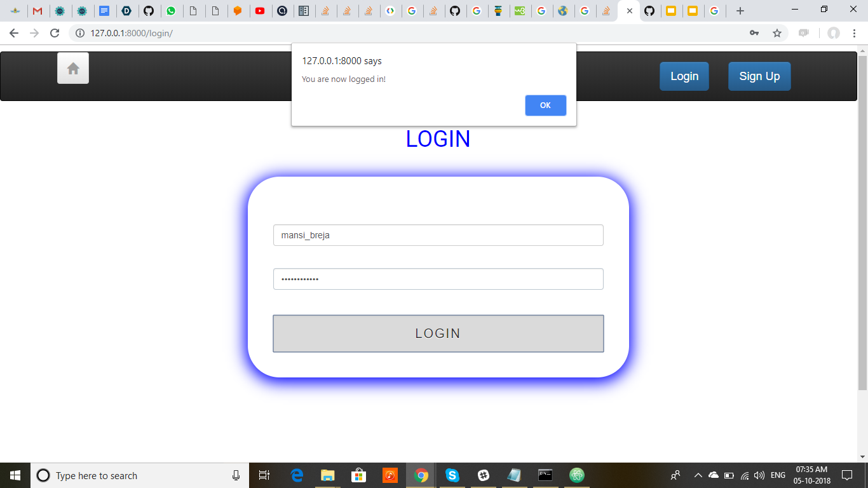Switch to the tab with D icon
Viewport: 868px width, 488px height.
coord(126,11)
